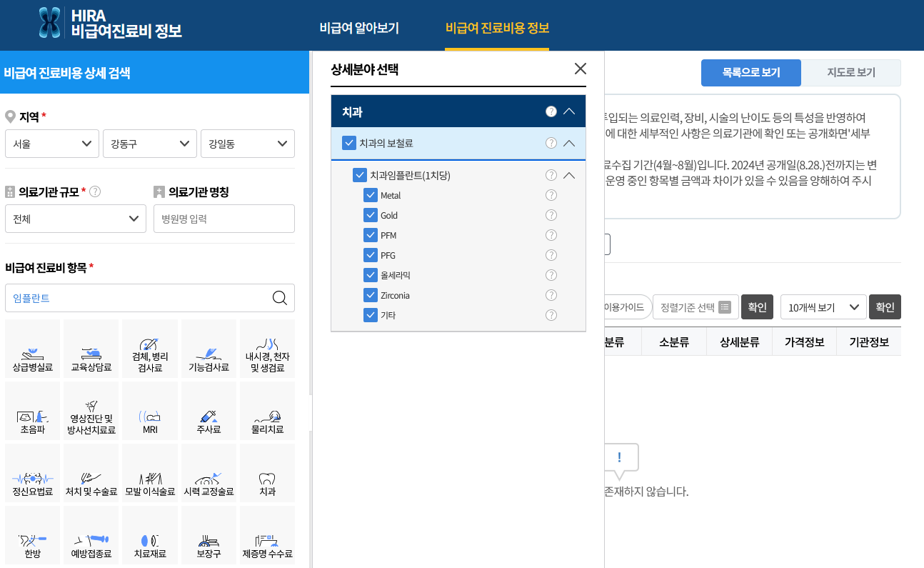Open help icon for 치과 header
This screenshot has width=924, height=568.
(551, 111)
